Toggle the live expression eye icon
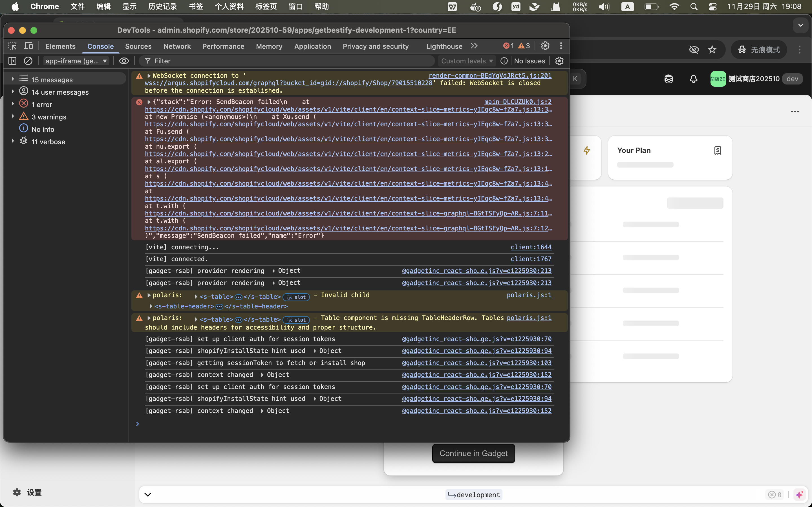812x507 pixels. coord(124,61)
